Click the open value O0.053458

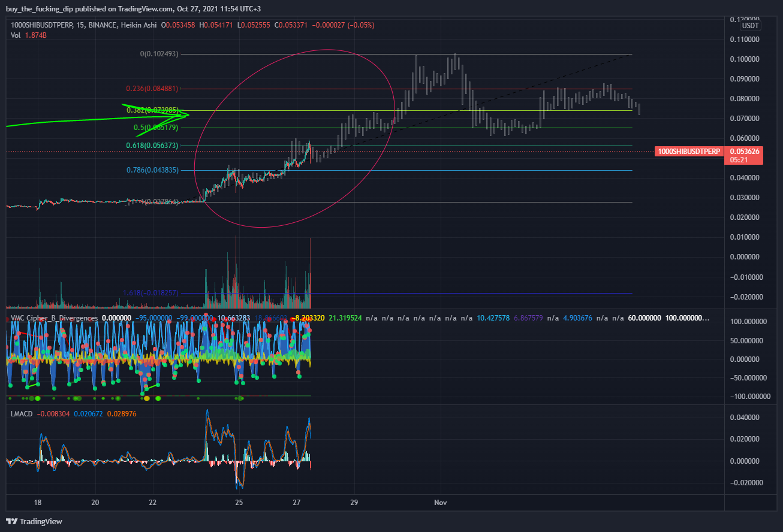177,25
